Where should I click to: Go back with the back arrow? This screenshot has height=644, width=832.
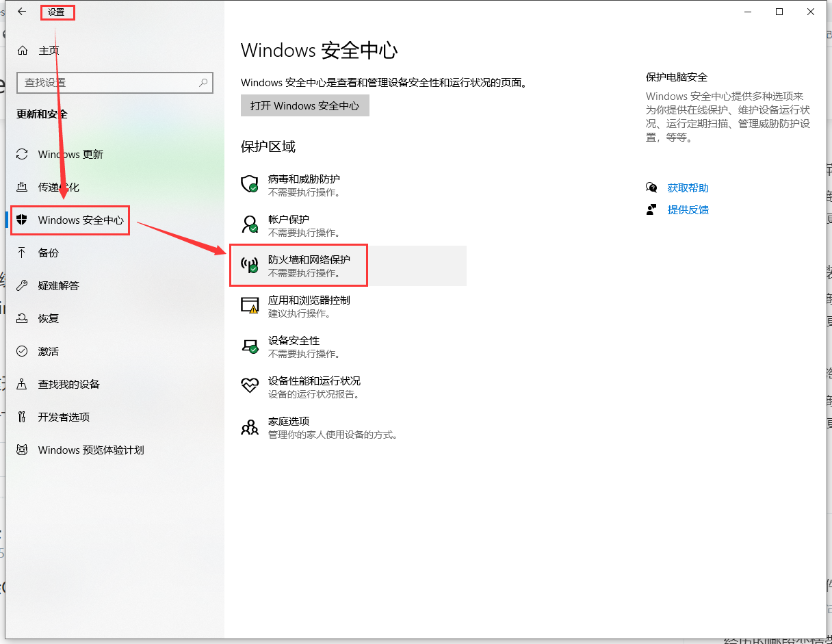point(22,12)
